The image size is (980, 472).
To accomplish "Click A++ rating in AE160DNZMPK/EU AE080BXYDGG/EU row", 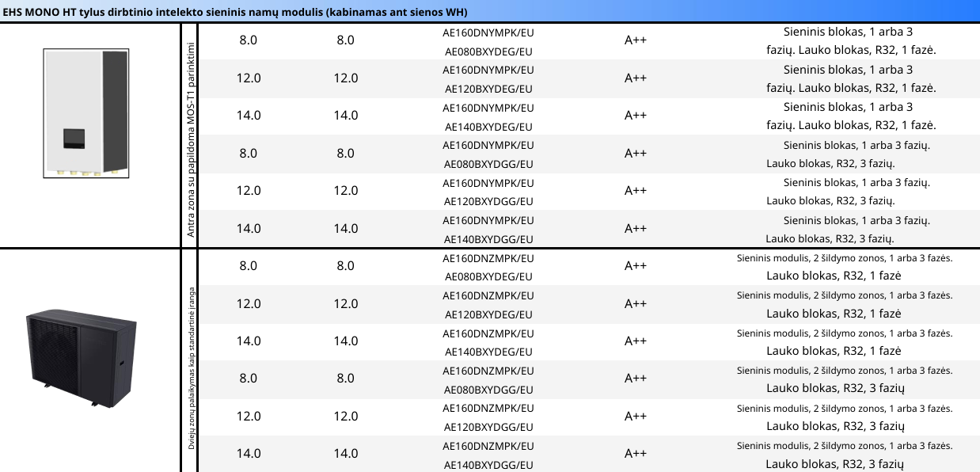I will pos(636,379).
